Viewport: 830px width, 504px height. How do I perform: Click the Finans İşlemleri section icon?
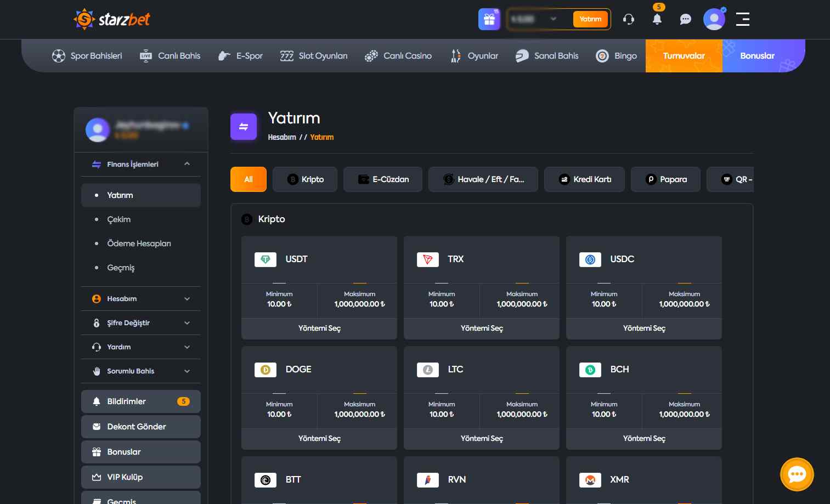tap(97, 165)
